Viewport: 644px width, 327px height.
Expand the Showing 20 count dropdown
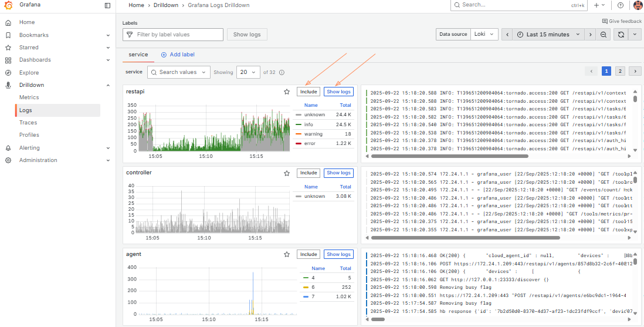(248, 72)
